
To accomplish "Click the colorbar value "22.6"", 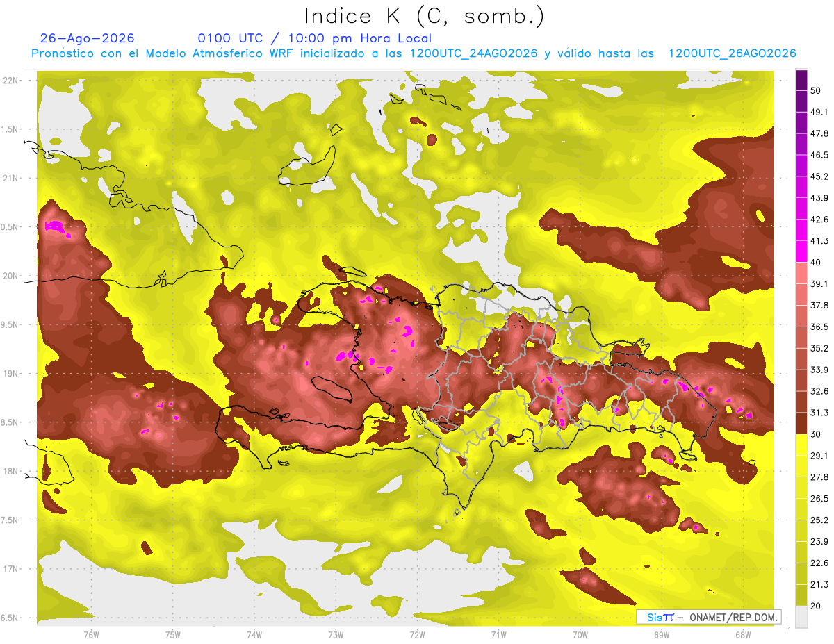I will tap(819, 563).
